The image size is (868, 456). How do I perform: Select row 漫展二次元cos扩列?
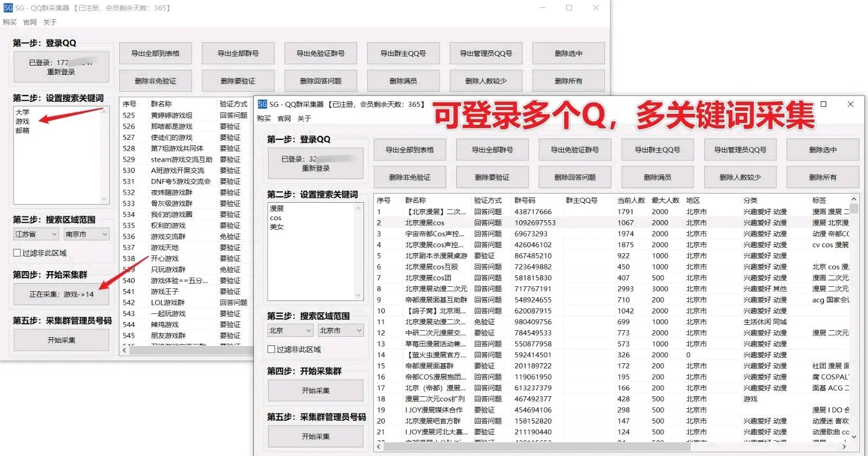point(612,399)
